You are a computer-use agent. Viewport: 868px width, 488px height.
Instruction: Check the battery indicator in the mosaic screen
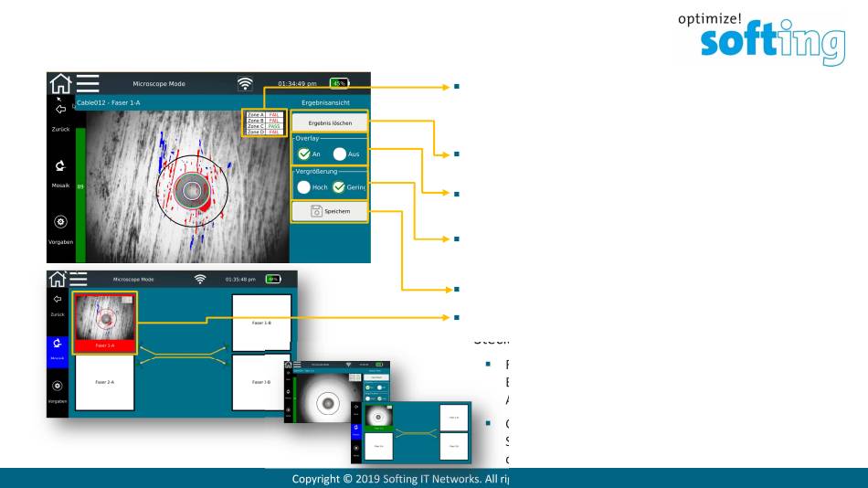273,279
